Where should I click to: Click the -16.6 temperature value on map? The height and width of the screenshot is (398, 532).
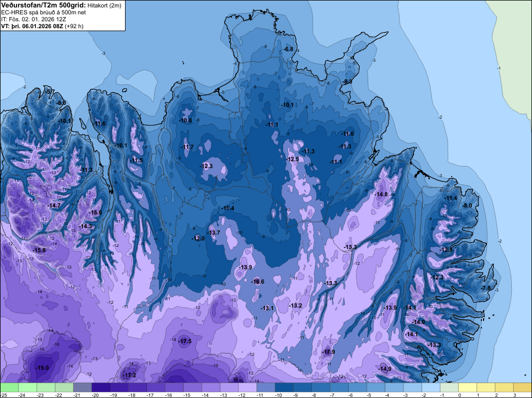[258, 281]
